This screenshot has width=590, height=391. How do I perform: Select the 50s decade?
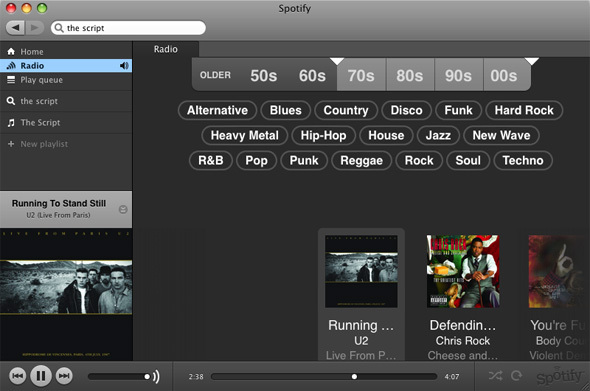263,76
